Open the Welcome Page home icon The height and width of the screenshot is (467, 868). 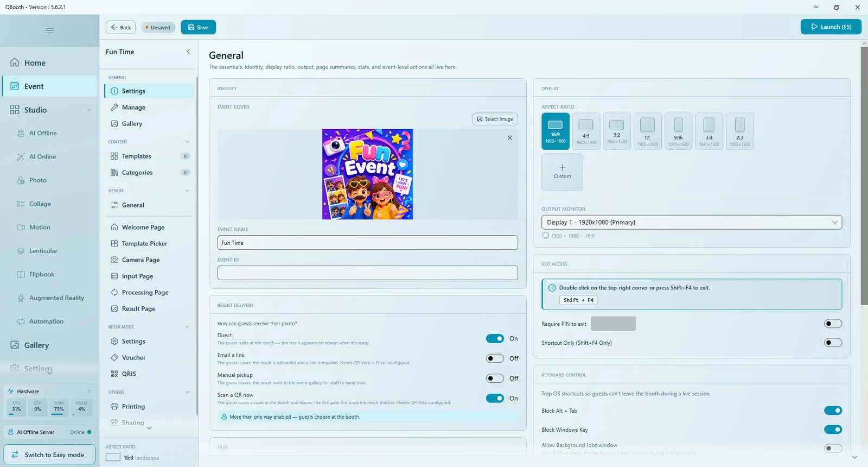click(114, 228)
